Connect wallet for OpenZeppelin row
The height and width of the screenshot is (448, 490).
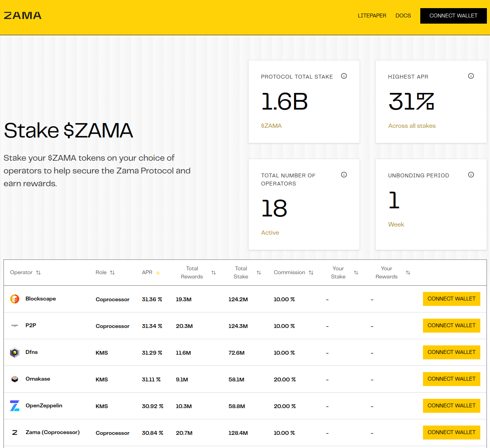(451, 406)
